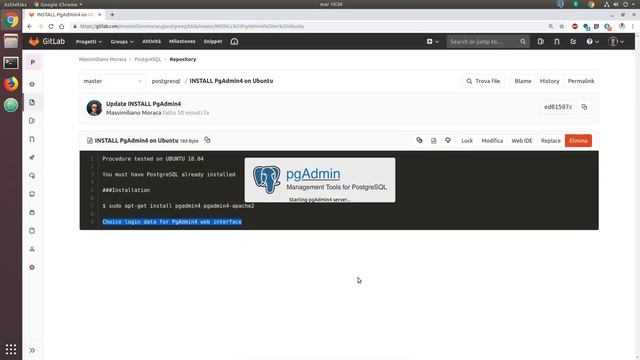Show Applications grid in Ubuntu dock
Image resolution: width=640 pixels, height=360 pixels.
[x=11, y=349]
